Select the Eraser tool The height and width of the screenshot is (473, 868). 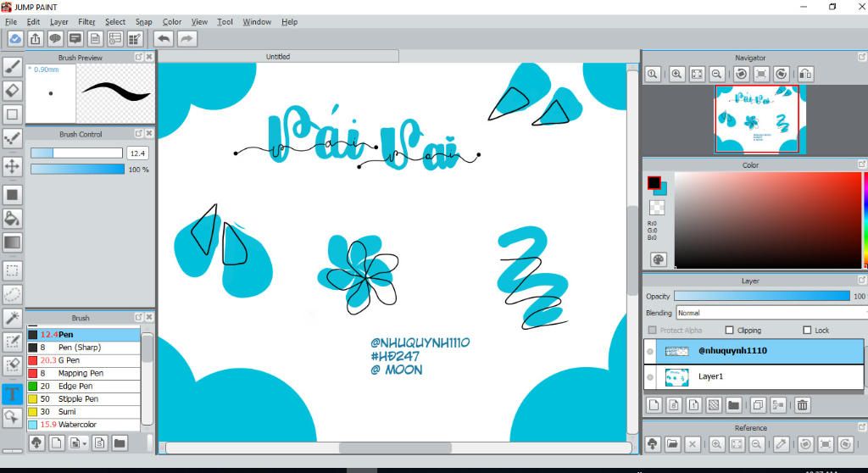click(x=12, y=91)
